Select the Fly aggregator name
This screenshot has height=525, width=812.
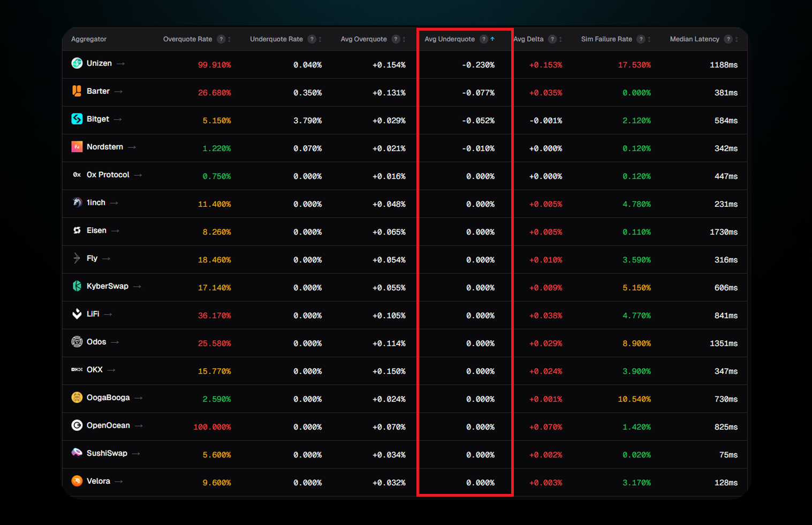point(92,258)
